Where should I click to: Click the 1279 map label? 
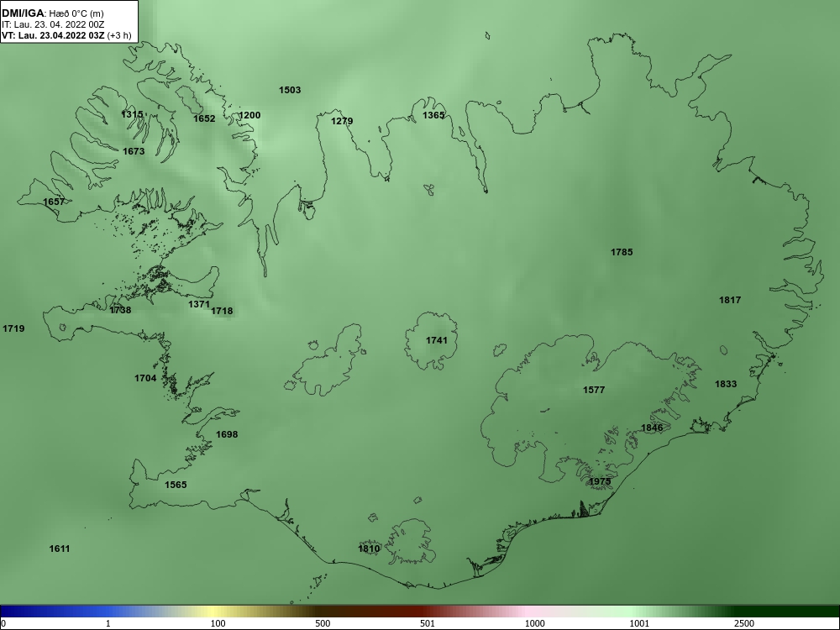click(x=342, y=121)
